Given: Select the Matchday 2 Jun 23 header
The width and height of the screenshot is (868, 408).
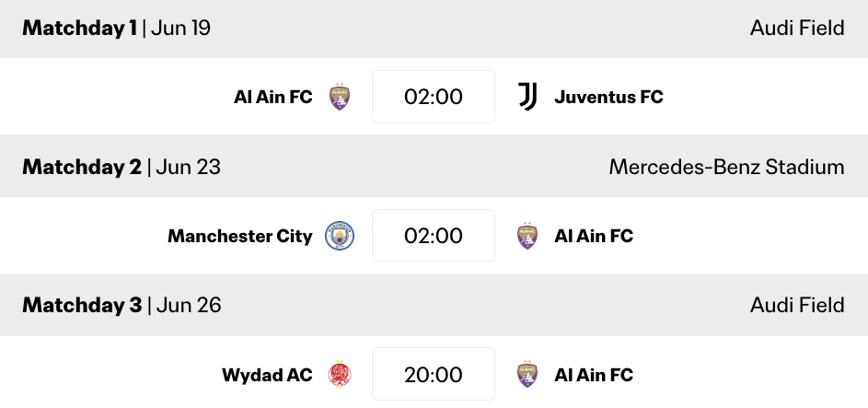Looking at the screenshot, I should click(122, 167).
